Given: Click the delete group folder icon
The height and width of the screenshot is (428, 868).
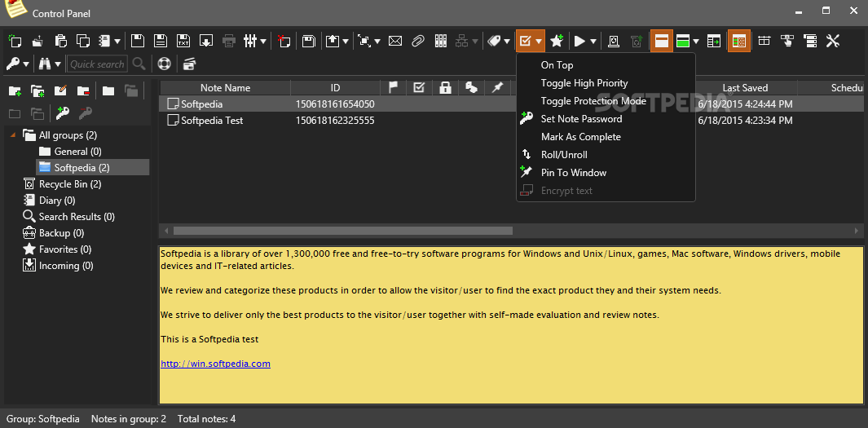Looking at the screenshot, I should [84, 90].
